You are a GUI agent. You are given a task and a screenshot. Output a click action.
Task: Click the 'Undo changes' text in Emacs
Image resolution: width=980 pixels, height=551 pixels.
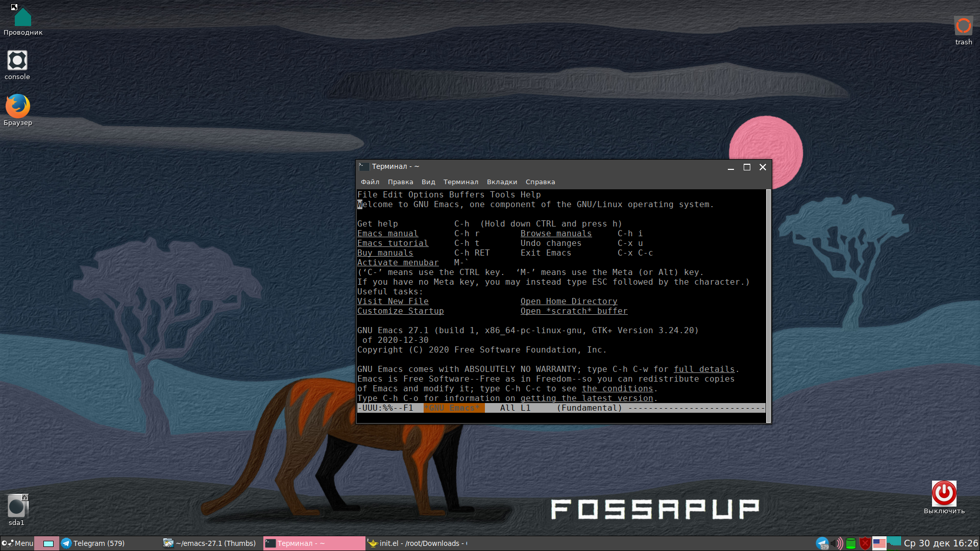[x=551, y=243]
